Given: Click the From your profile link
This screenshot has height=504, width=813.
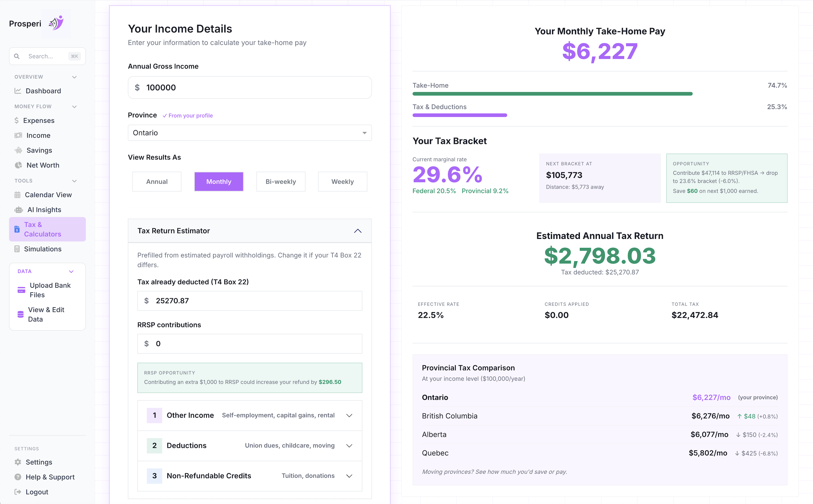Looking at the screenshot, I should (188, 115).
